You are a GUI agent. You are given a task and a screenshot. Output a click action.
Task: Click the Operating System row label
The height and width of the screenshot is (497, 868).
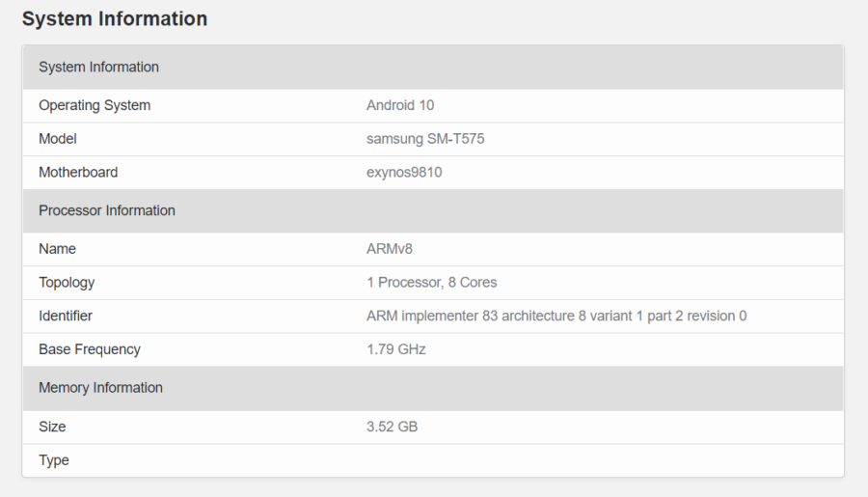(95, 105)
